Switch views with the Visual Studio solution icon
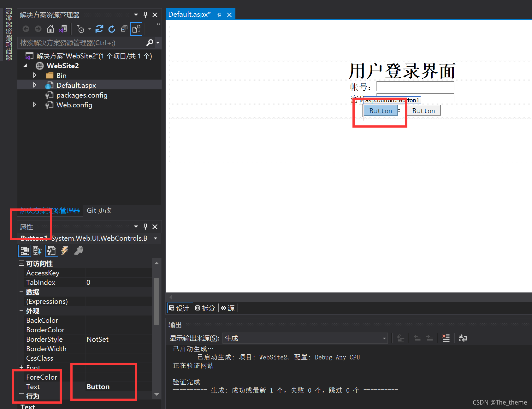The height and width of the screenshot is (409, 532). pos(63,29)
